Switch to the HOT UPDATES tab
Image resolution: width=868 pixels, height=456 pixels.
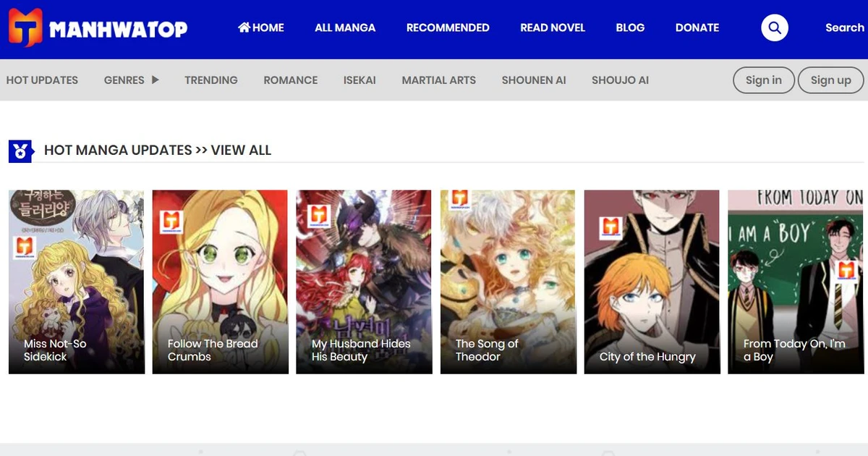[42, 80]
